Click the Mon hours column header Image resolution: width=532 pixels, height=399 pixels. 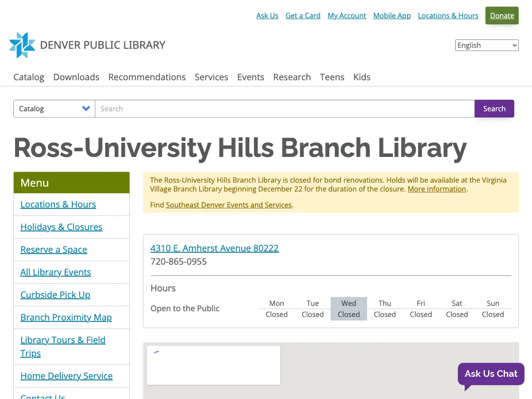coord(277,303)
